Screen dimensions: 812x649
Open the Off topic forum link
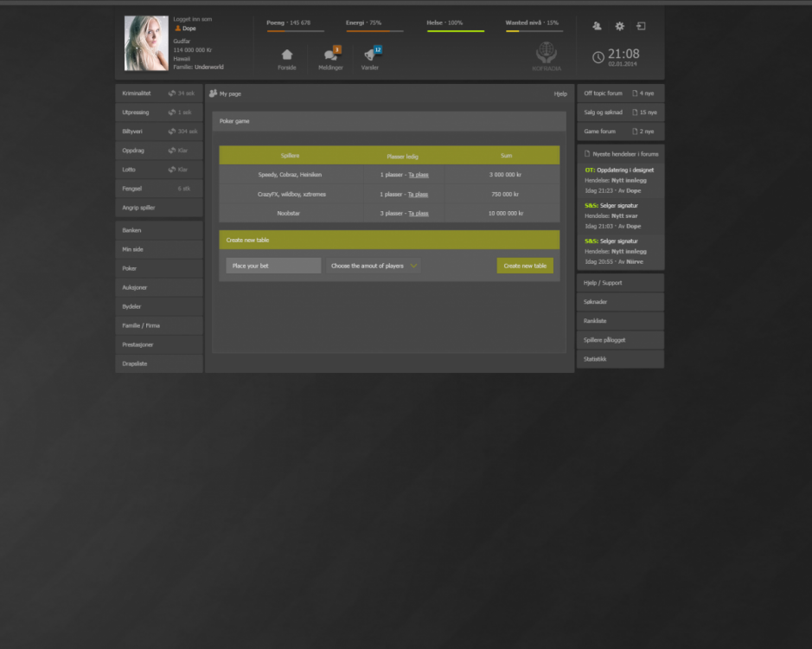coord(604,93)
